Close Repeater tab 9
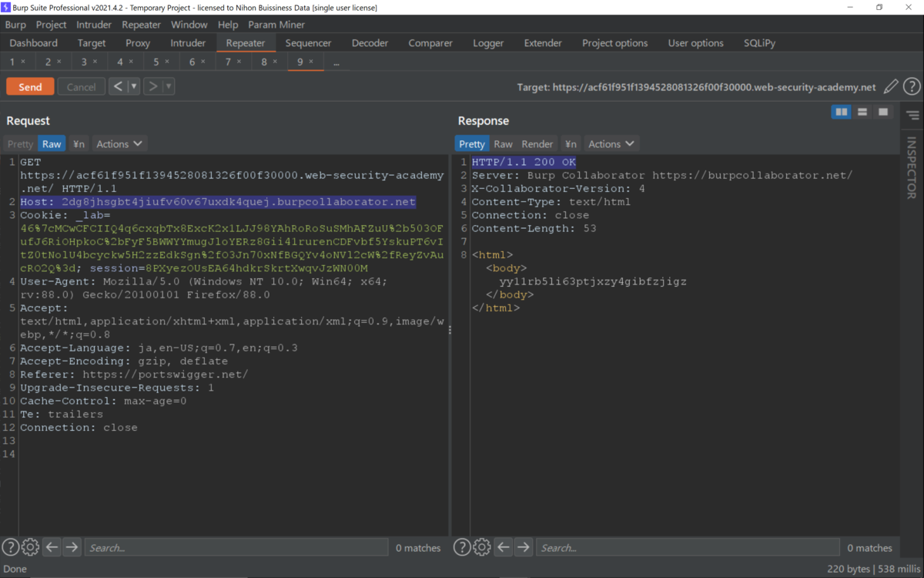924x578 pixels. 311,62
